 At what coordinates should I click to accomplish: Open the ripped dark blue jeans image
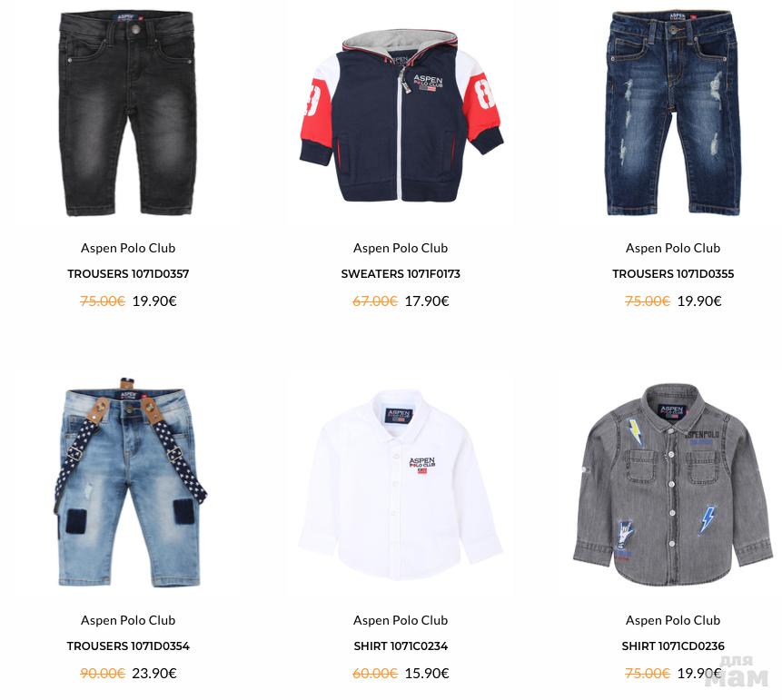point(673,113)
